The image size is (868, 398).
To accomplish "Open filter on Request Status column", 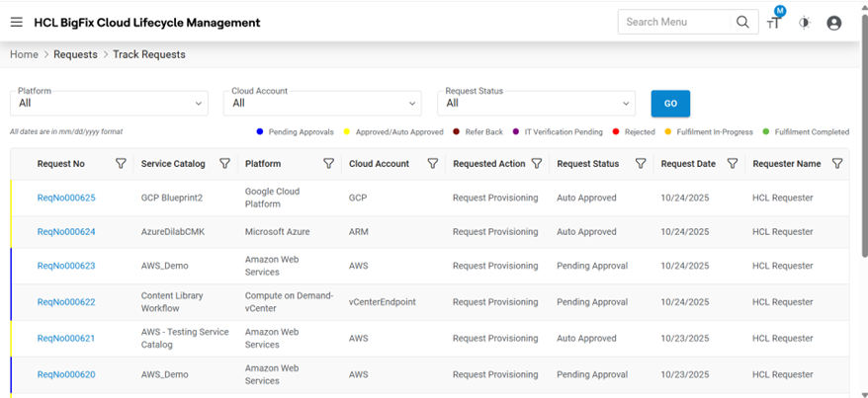I will click(x=641, y=164).
